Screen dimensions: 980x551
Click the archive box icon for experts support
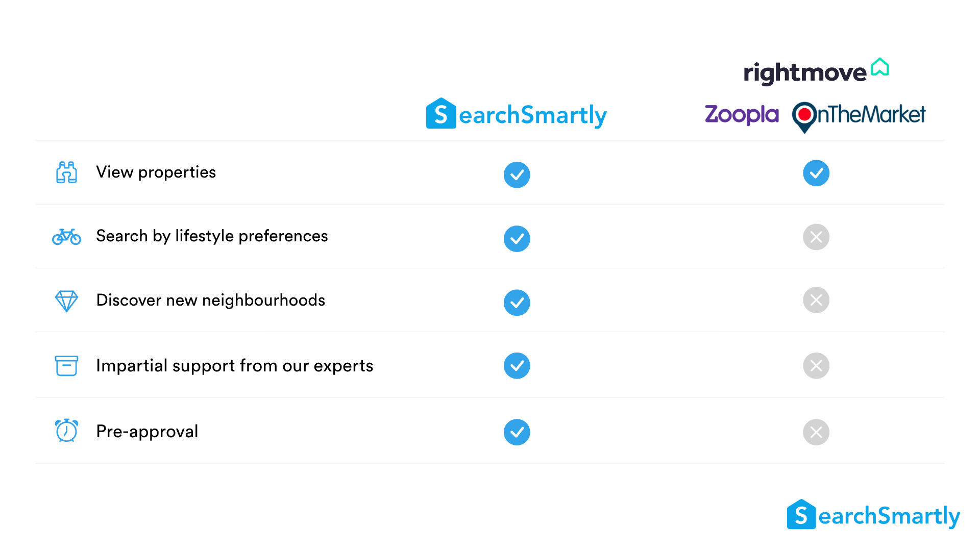(66, 366)
